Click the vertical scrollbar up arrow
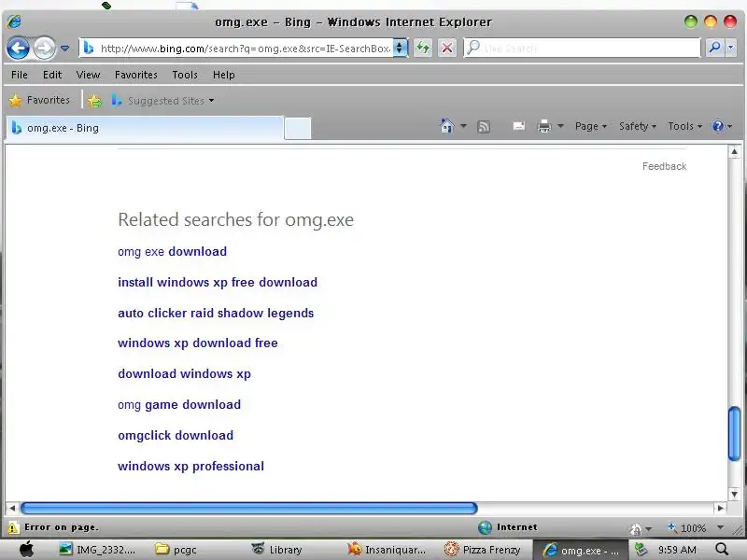Viewport: 747px width, 560px height. (734, 152)
